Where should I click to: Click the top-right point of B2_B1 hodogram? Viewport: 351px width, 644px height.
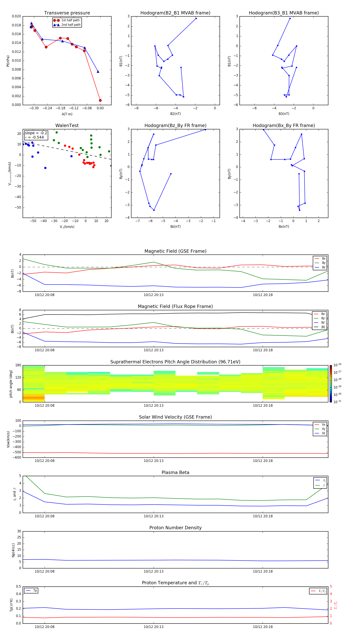point(196,19)
